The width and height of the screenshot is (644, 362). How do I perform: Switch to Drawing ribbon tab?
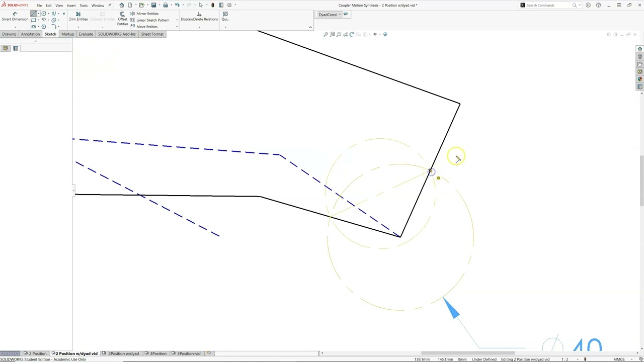[x=9, y=34]
